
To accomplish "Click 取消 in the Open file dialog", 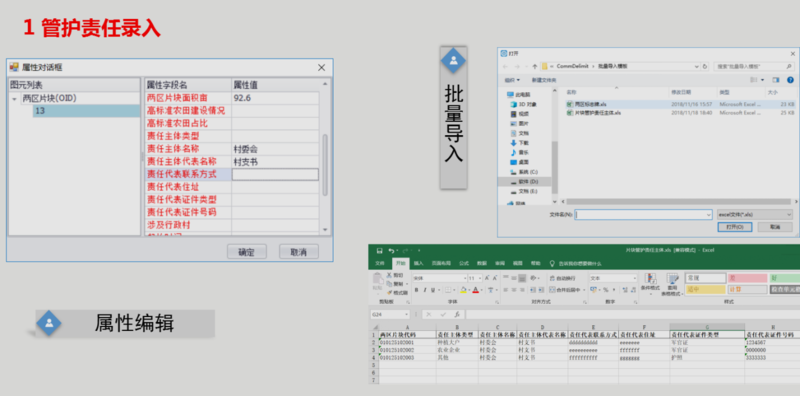I will coord(775,227).
